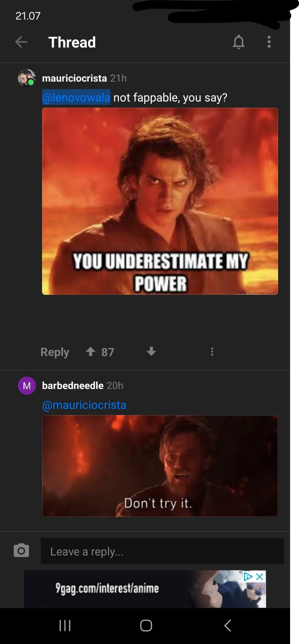Open the @lenovowala mention
Screen dimensions: 299x644
point(76,98)
